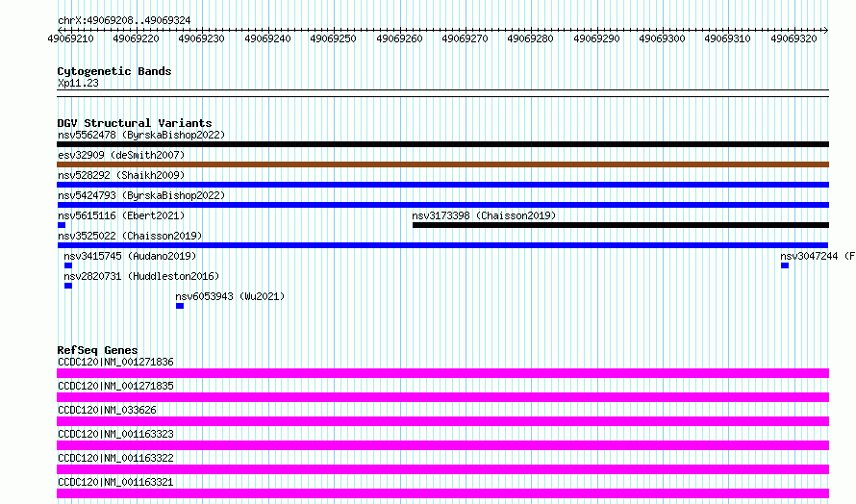Open gene label CCDC120|NM_001163323
Image resolution: width=856 pixels, height=504 pixels.
coord(115,434)
